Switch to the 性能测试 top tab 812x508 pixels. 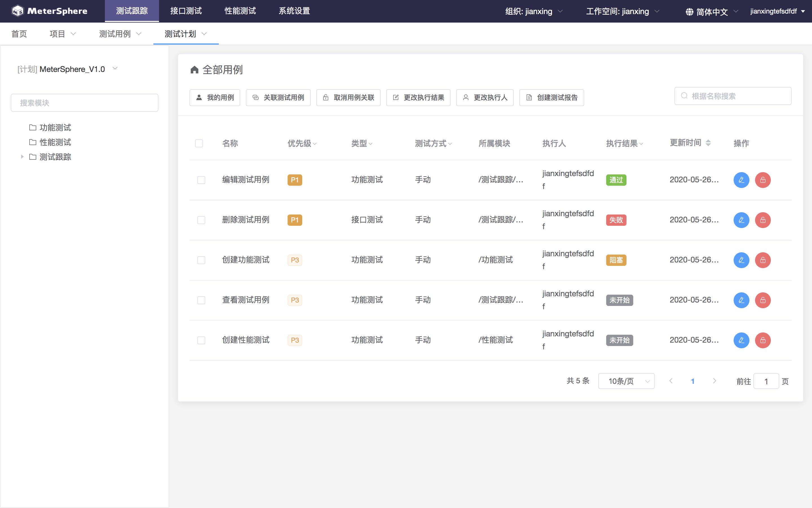pyautogui.click(x=240, y=11)
